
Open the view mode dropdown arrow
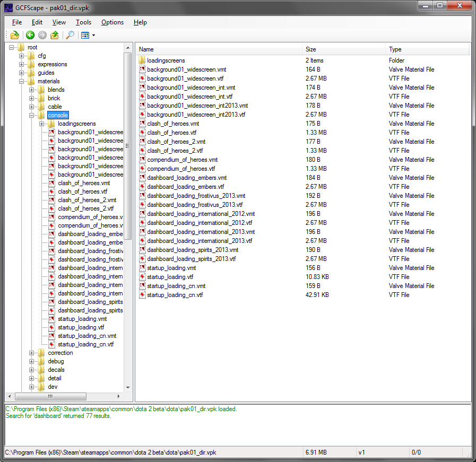point(93,35)
